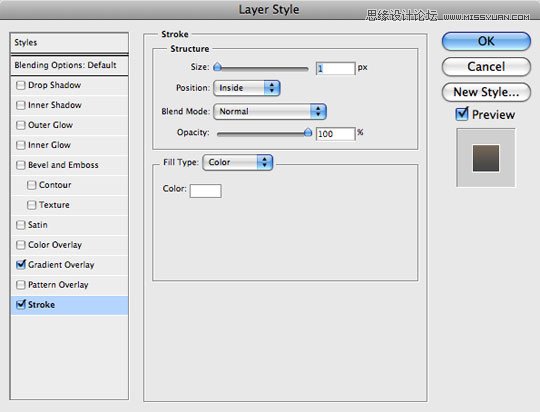Screen dimensions: 540x412
Task: Click the Cancel button
Action: click(x=486, y=66)
